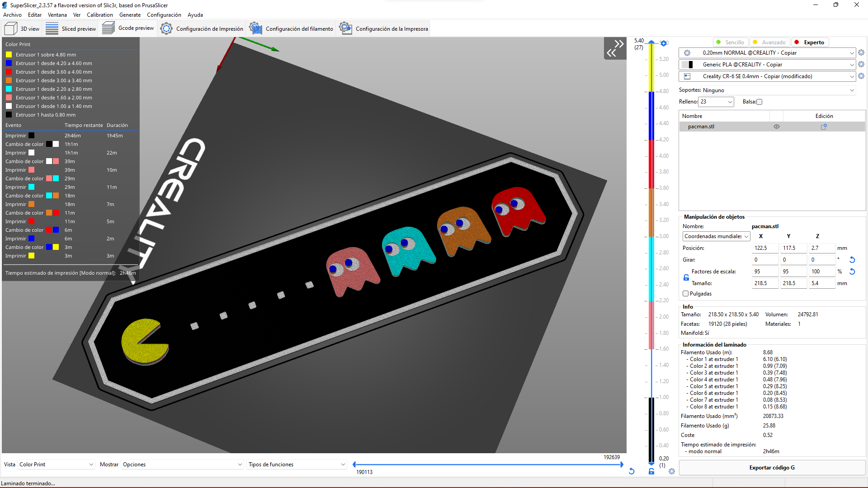Click the Sliced preview layers icon

tap(52, 28)
